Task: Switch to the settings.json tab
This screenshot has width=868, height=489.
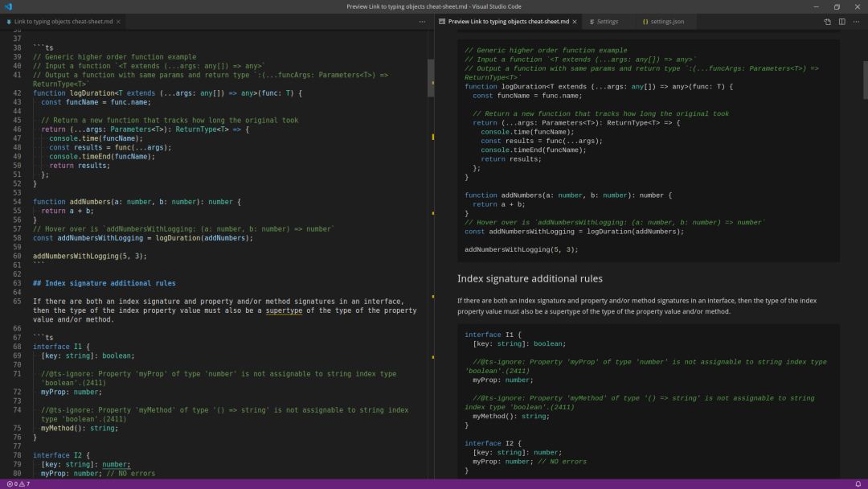Action: 663,22
